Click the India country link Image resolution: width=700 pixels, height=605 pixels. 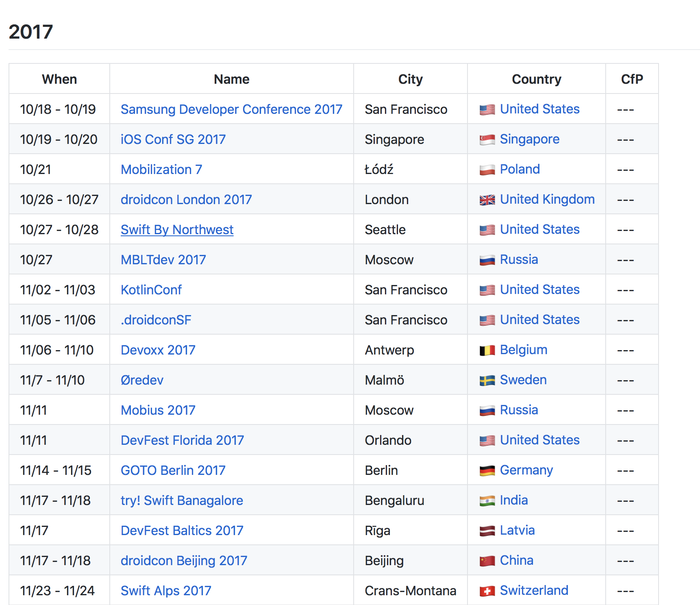[514, 500]
